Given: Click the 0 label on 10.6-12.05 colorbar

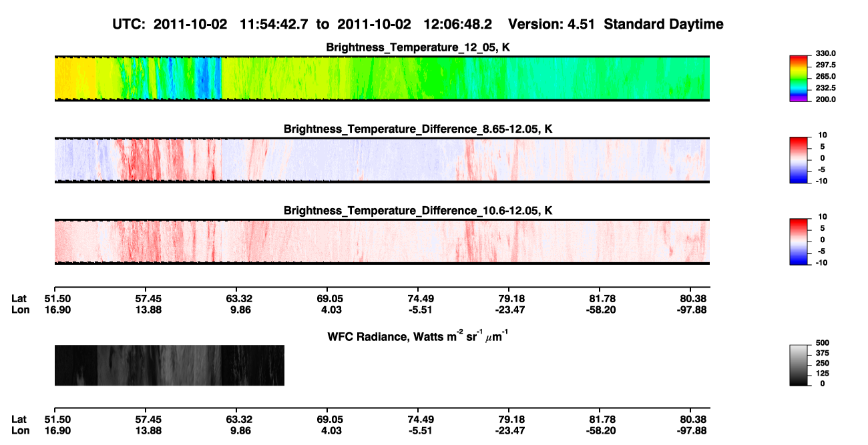Looking at the screenshot, I should point(823,240).
